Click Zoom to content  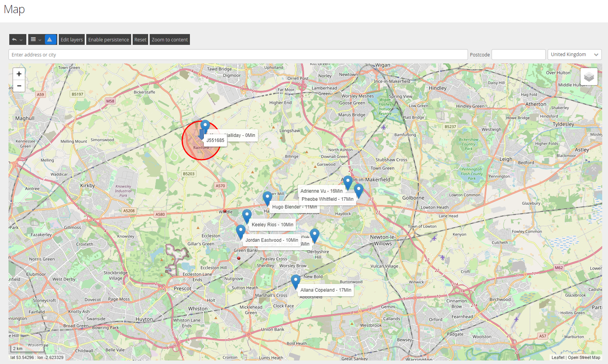pyautogui.click(x=170, y=39)
